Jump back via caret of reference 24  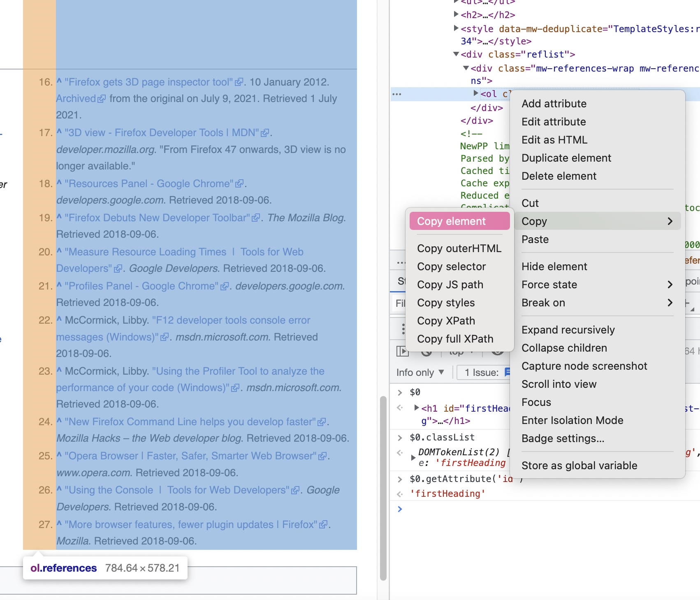59,421
